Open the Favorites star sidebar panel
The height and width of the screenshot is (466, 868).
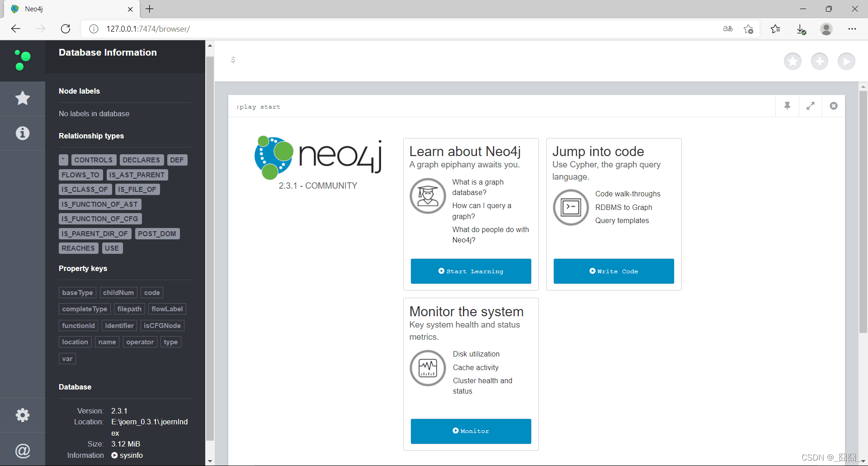tap(23, 98)
